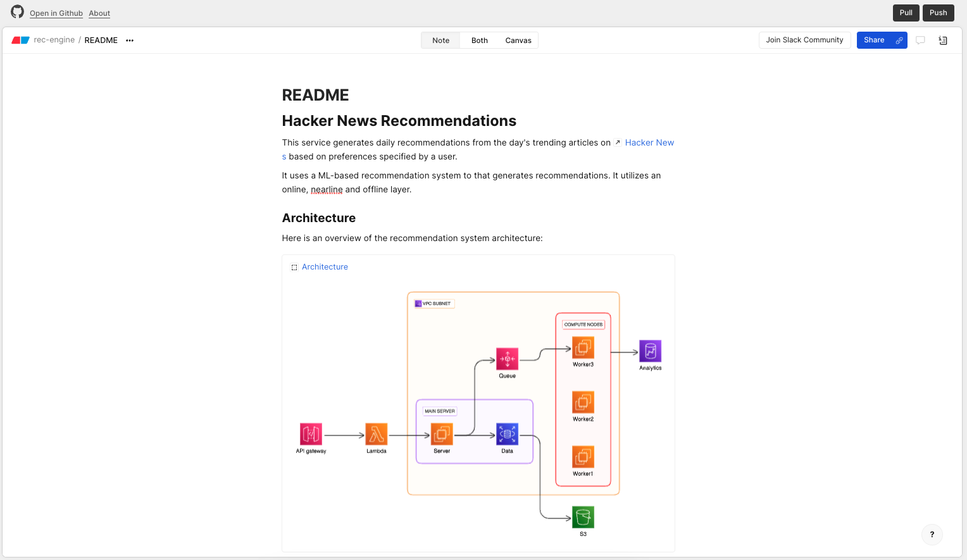Click the Architecture diagram frame icon
967x560 pixels.
294,268
